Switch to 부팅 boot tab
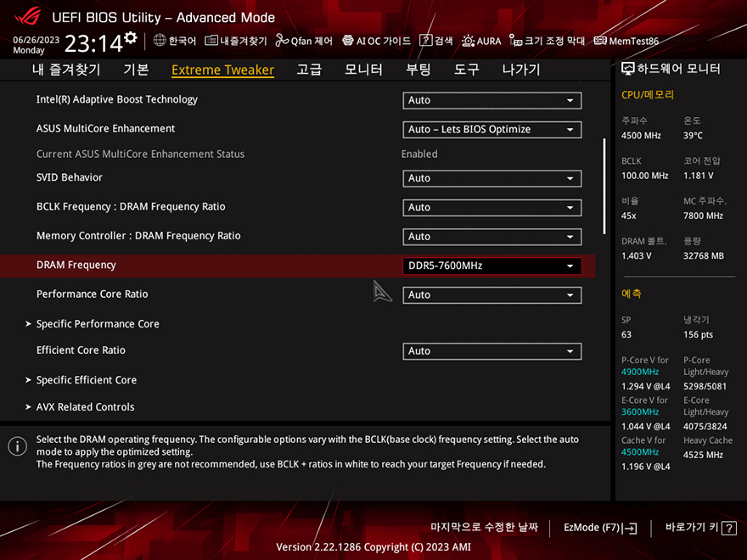This screenshot has width=747, height=560. [418, 70]
